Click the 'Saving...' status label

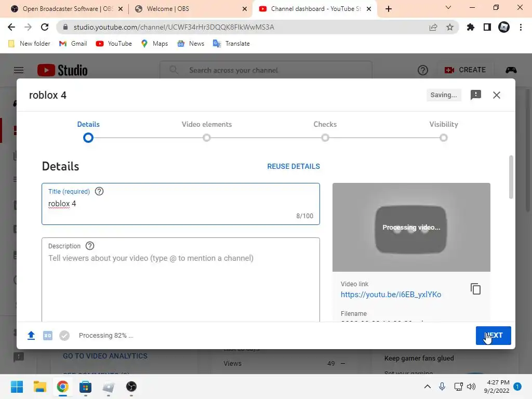point(444,95)
